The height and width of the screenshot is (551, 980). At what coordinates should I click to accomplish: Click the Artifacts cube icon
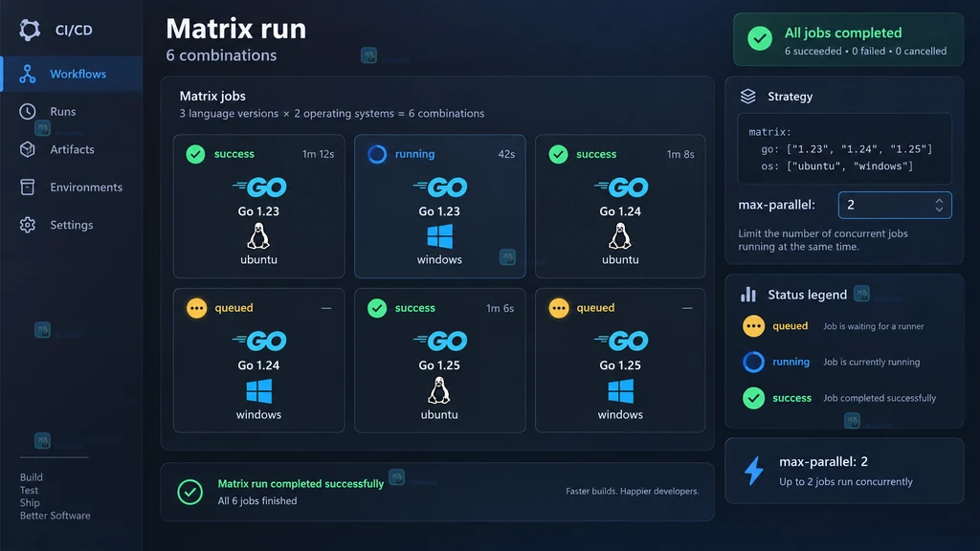[28, 149]
